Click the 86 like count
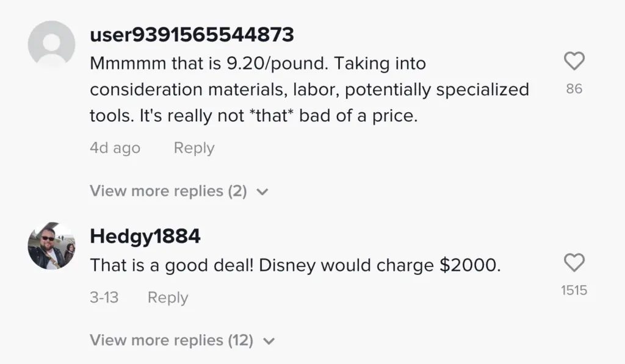Screen dimensions: 625x364 pyautogui.click(x=574, y=89)
